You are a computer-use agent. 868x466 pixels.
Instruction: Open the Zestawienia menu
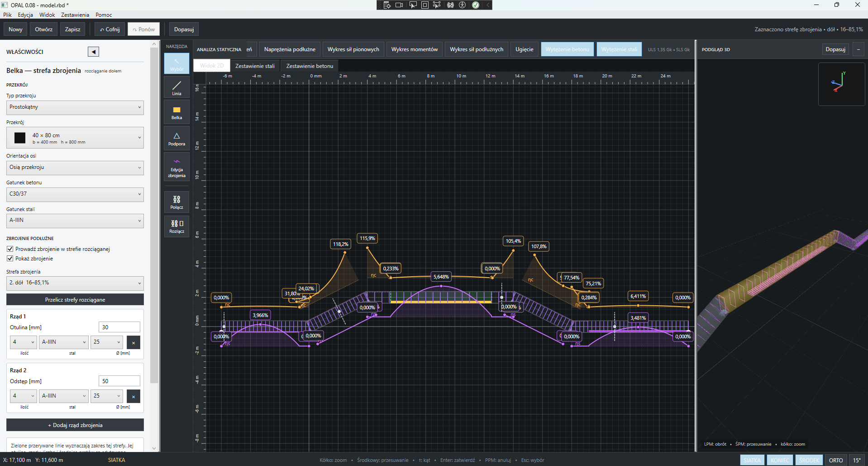pyautogui.click(x=75, y=15)
